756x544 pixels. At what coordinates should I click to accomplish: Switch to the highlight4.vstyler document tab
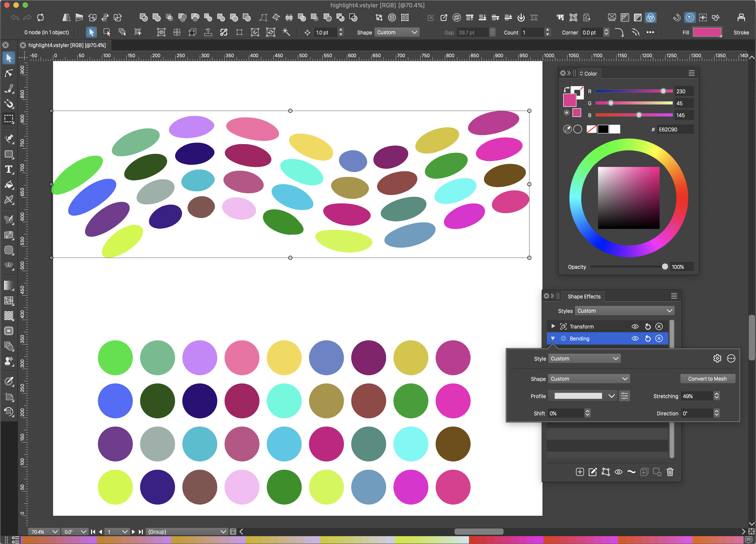coord(67,45)
